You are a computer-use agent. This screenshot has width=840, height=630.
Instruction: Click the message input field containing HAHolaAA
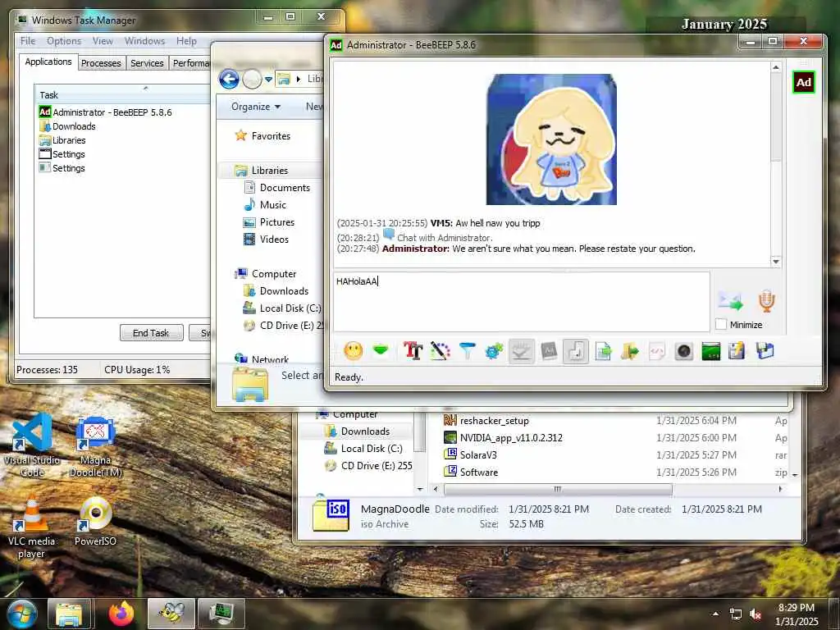[x=521, y=302]
